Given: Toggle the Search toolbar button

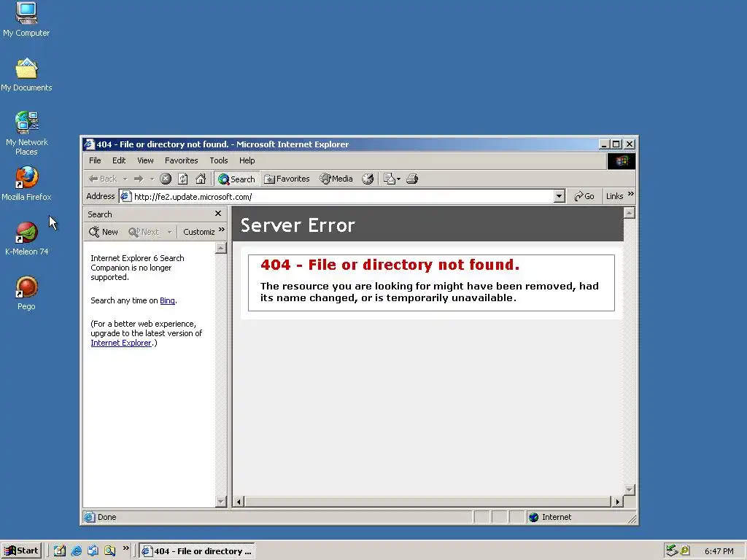Looking at the screenshot, I should pos(236,179).
